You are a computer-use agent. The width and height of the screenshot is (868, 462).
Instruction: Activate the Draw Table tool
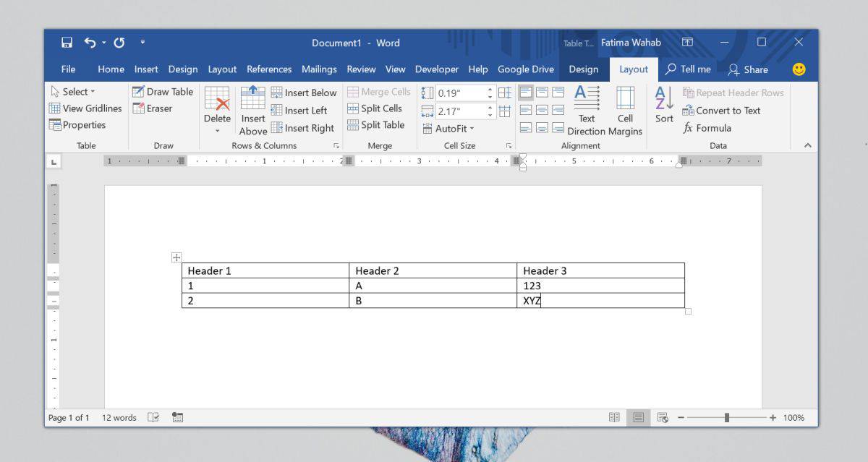click(x=162, y=91)
